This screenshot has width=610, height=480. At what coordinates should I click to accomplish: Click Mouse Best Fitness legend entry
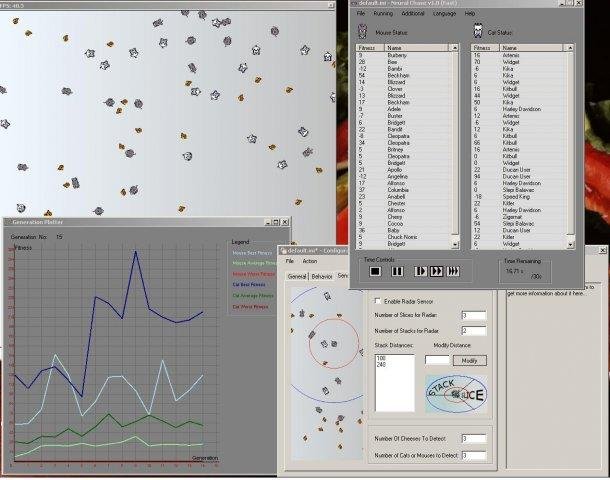click(x=252, y=253)
